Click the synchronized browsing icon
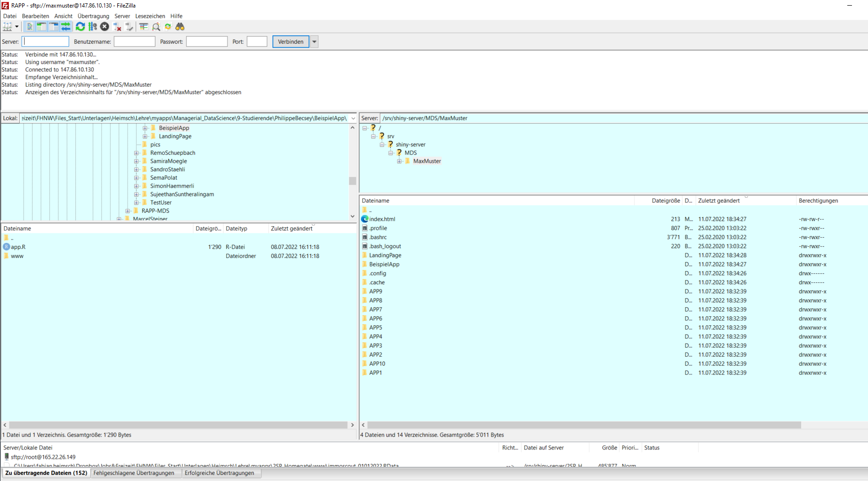The height and width of the screenshot is (481, 868). 168,27
